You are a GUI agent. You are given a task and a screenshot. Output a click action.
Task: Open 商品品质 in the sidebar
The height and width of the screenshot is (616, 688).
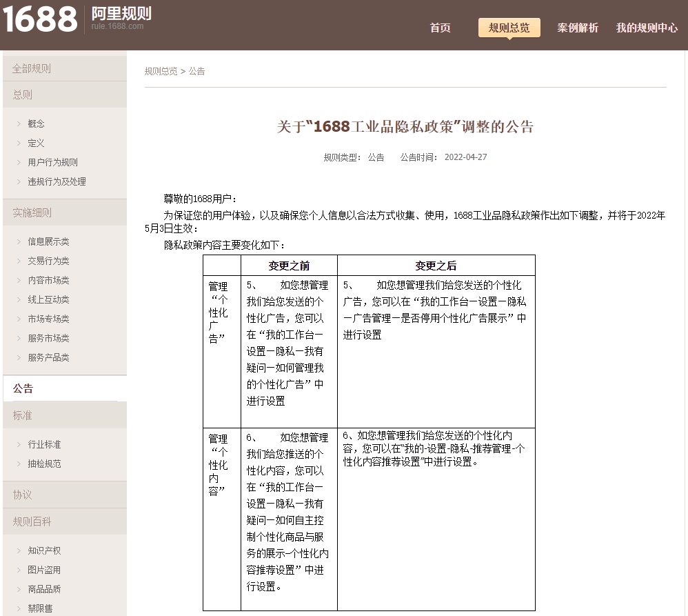pos(44,589)
